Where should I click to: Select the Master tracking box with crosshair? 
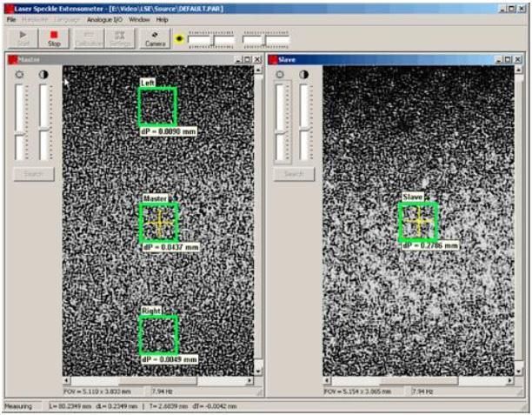(159, 223)
